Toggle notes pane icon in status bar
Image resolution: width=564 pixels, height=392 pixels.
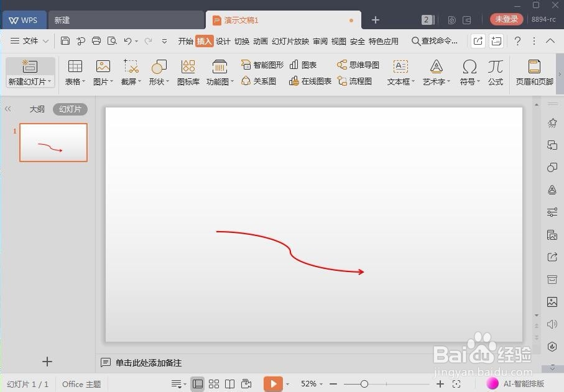176,384
